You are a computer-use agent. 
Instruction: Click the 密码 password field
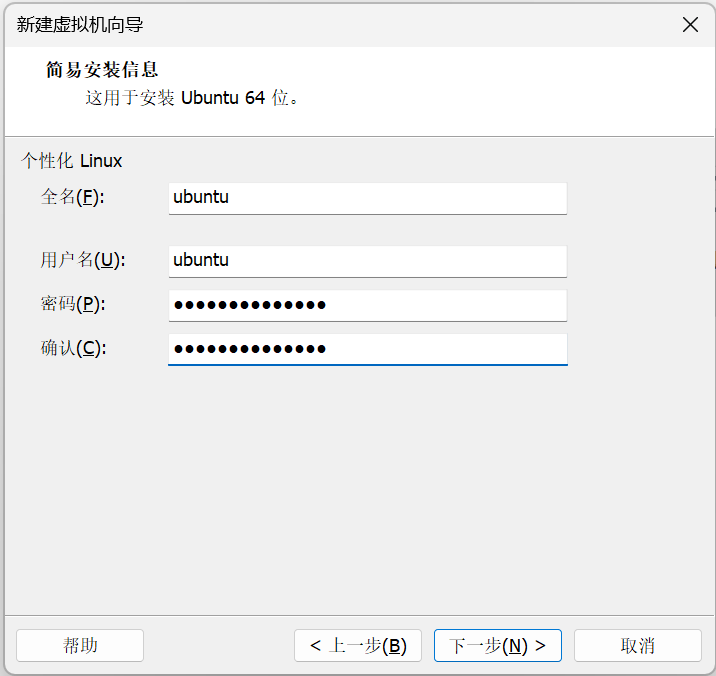coord(367,305)
